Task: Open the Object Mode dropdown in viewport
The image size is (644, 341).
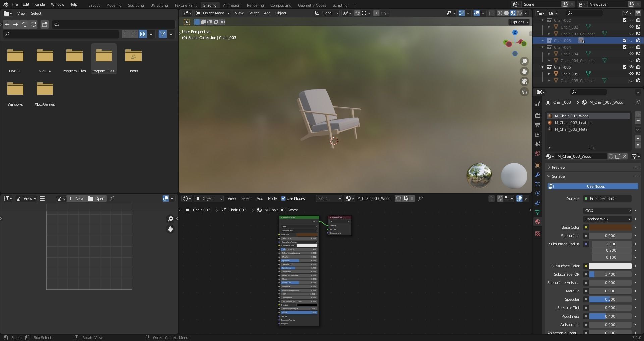Action: point(213,13)
